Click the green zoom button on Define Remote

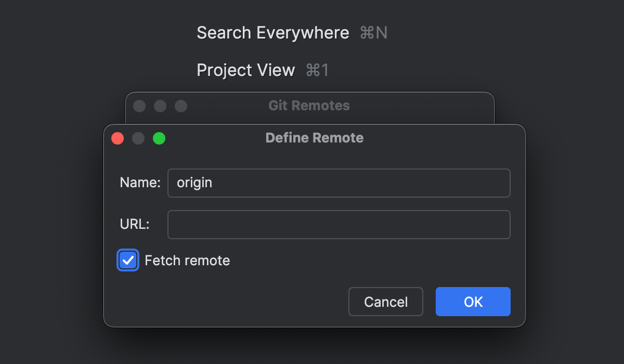[x=159, y=138]
